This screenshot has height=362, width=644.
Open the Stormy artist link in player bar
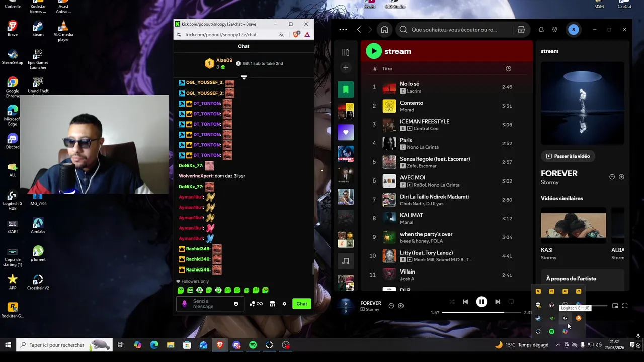(372, 310)
